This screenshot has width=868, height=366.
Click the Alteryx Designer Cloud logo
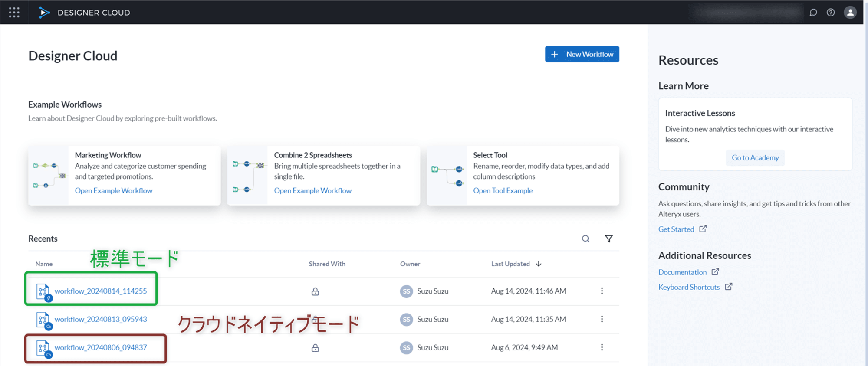coord(44,12)
